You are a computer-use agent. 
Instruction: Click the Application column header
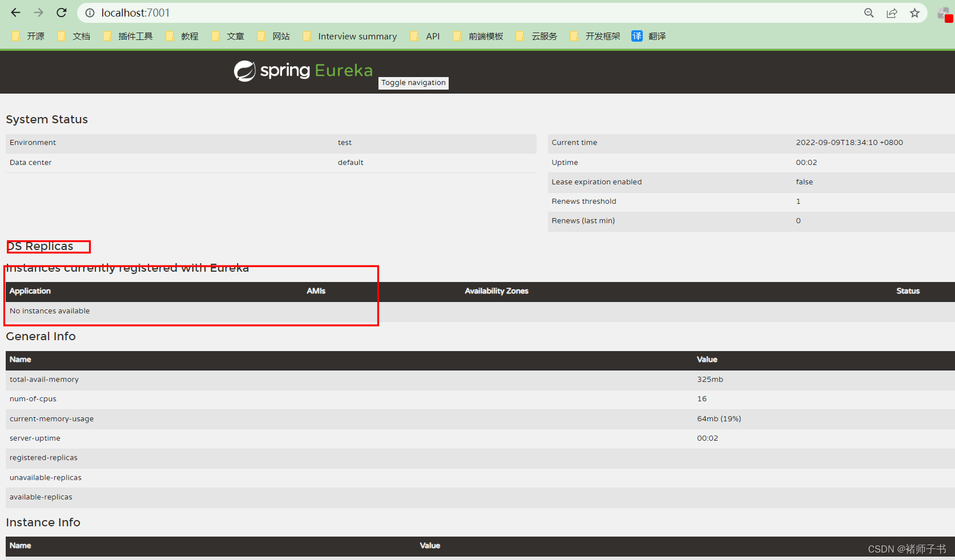(30, 291)
